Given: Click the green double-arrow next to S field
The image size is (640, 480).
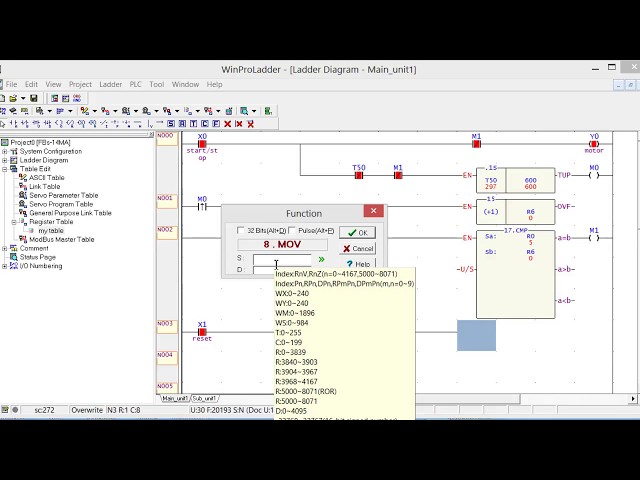Looking at the screenshot, I should pyautogui.click(x=322, y=259).
